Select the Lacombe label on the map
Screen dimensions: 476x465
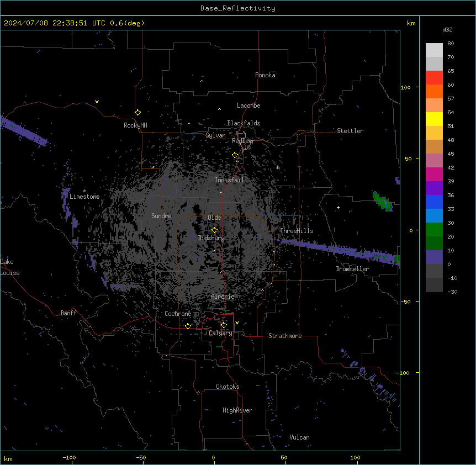[248, 105]
